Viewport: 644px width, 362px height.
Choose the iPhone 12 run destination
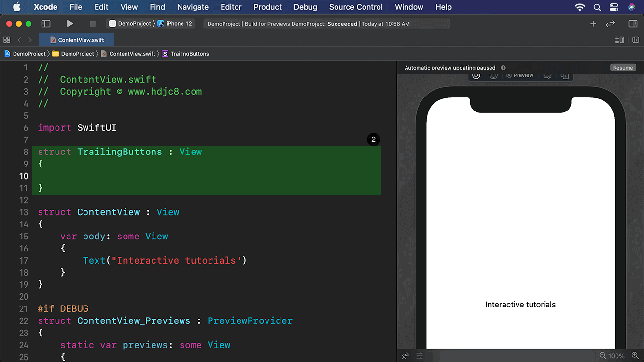coord(175,23)
